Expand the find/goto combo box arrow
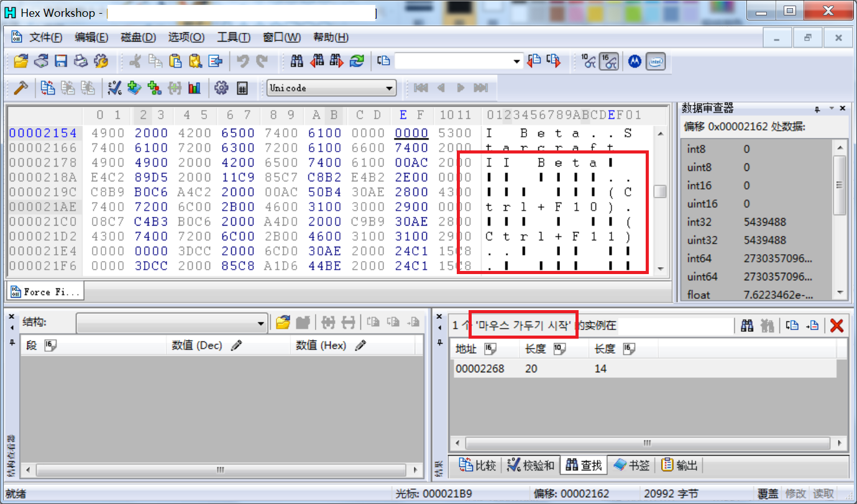This screenshot has width=857, height=504. click(517, 61)
